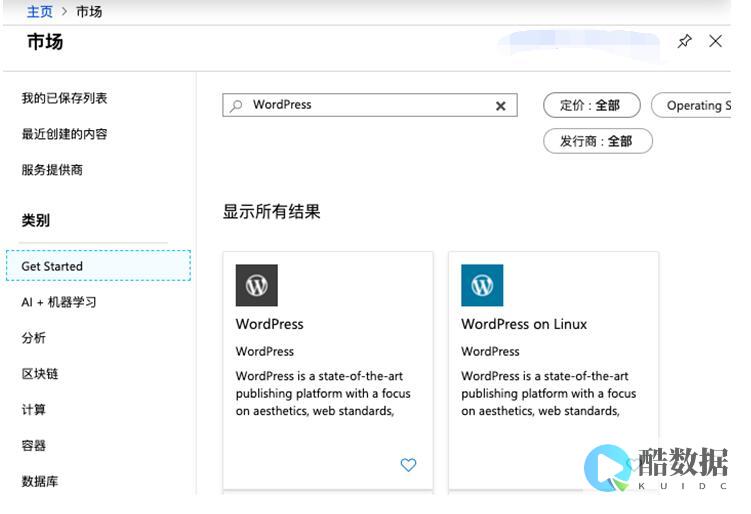
Task: Focus the WordPress search field
Action: 370,105
